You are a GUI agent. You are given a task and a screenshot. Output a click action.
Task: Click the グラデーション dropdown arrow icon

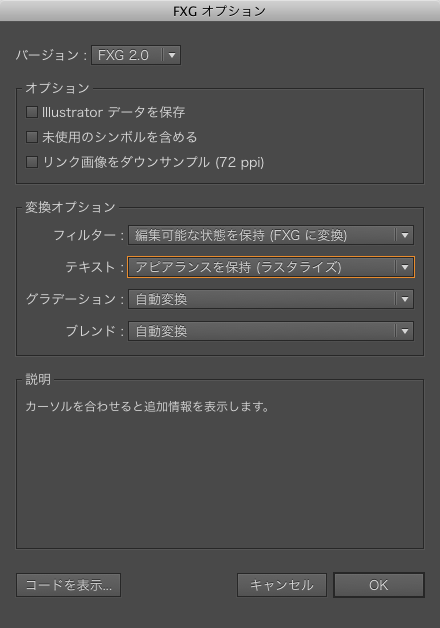405,299
